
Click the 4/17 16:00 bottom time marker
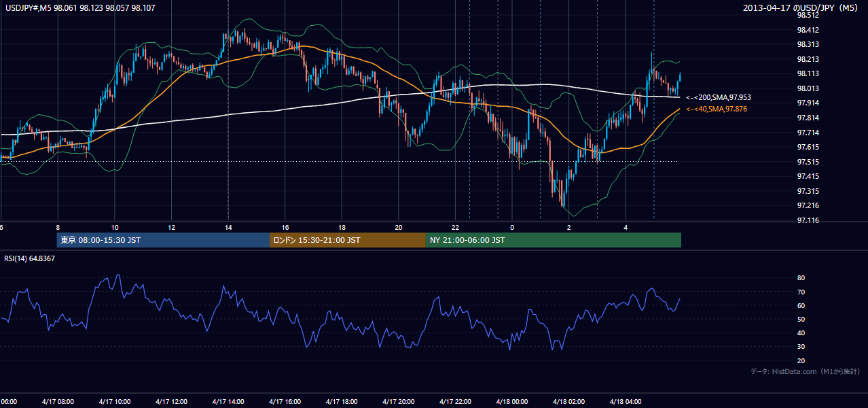285,402
